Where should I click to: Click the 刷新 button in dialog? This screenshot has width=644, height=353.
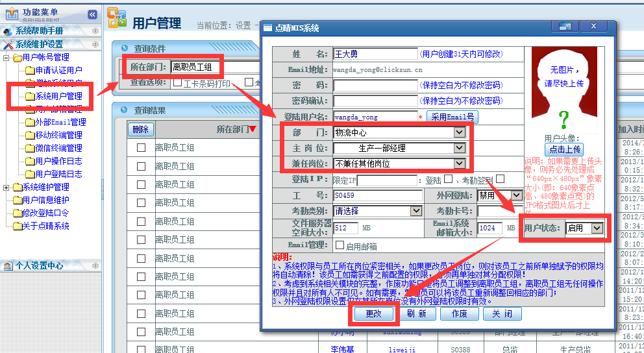click(x=417, y=313)
